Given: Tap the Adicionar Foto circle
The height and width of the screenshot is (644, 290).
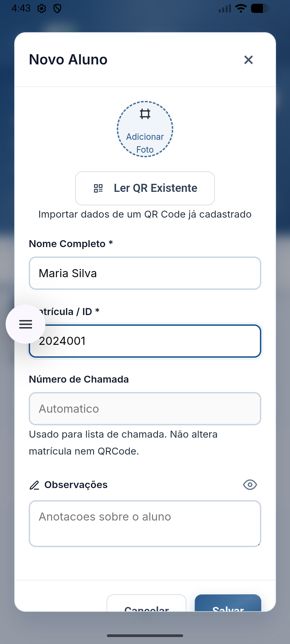Looking at the screenshot, I should click(145, 129).
